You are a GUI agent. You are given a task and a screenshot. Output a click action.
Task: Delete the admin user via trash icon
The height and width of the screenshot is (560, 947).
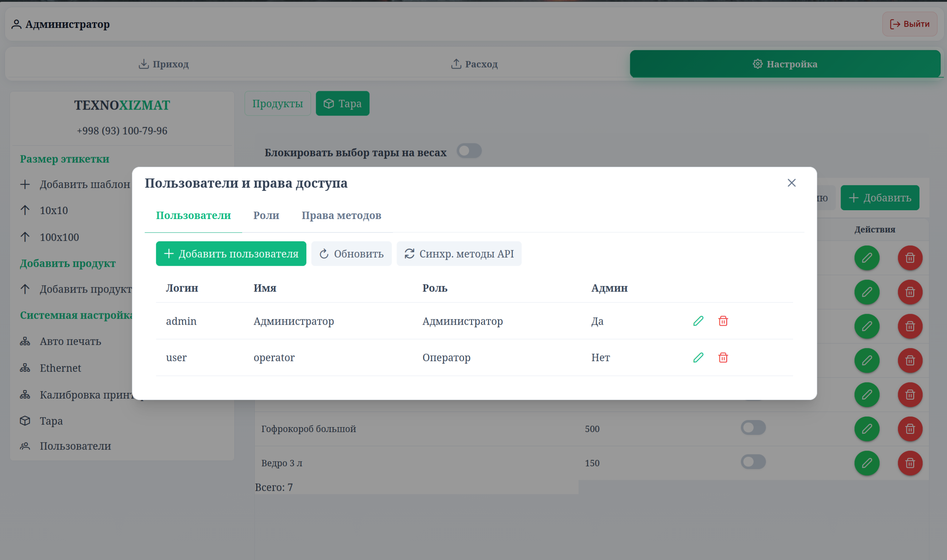pos(723,321)
